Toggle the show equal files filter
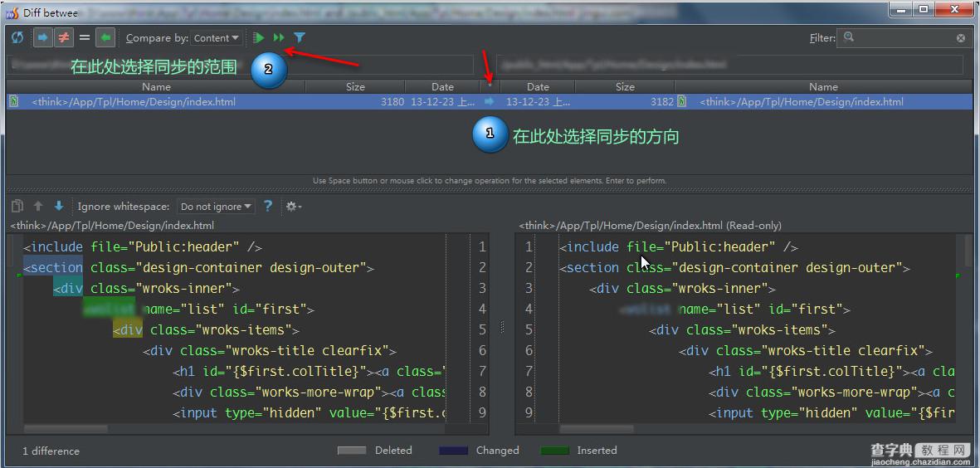The height and width of the screenshot is (468, 980). [x=85, y=38]
